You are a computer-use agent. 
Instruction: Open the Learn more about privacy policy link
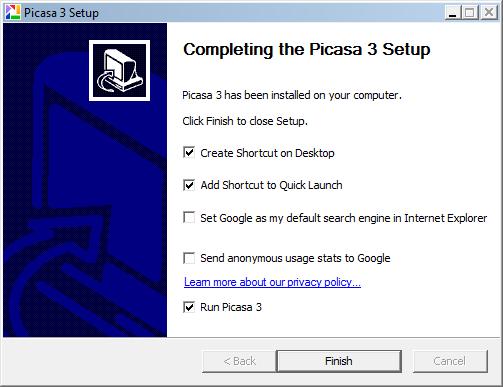click(x=272, y=282)
